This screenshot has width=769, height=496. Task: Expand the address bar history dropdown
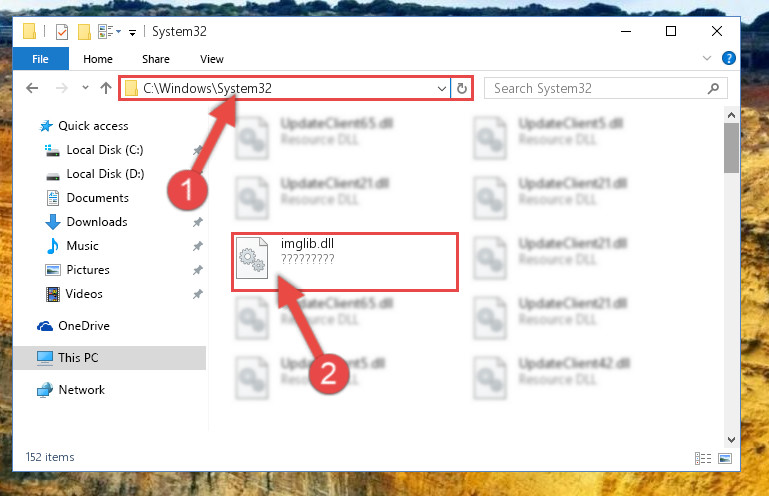[x=441, y=89]
